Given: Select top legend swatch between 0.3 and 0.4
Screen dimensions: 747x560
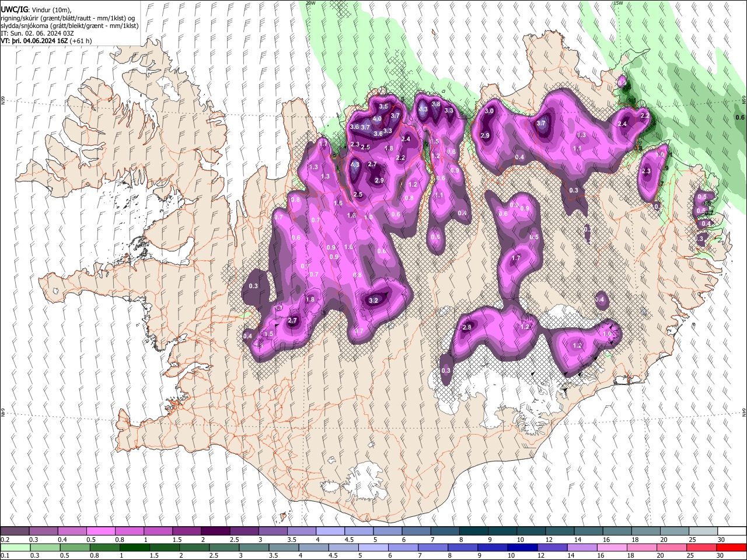Looking at the screenshot, I should point(43,531).
